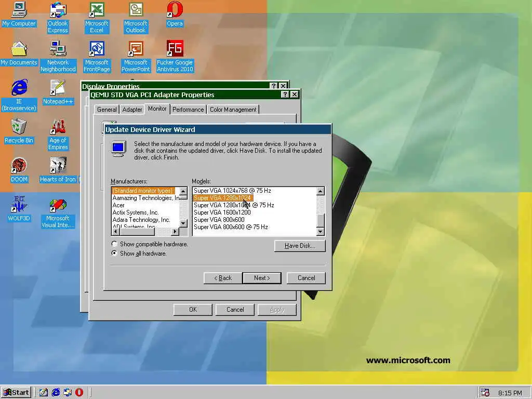This screenshot has height=399, width=532.
Task: Switch to the General tab
Action: coord(107,110)
